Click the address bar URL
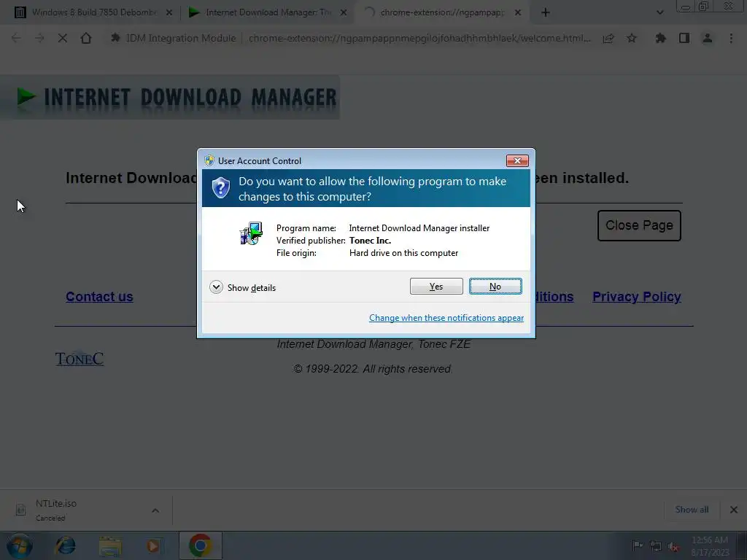 (x=419, y=38)
